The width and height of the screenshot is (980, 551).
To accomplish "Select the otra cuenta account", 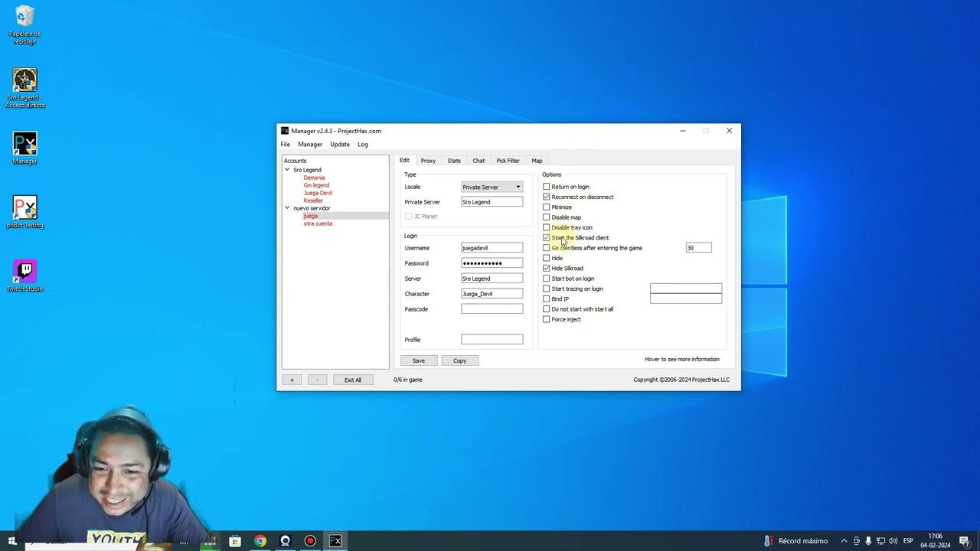I will [x=318, y=223].
